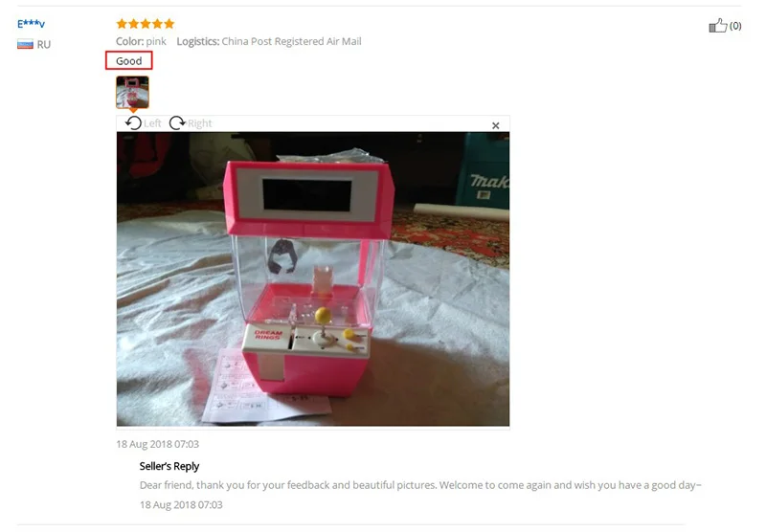Select the review photo thumbnail
Screen dimensions: 766x532
[x=132, y=92]
